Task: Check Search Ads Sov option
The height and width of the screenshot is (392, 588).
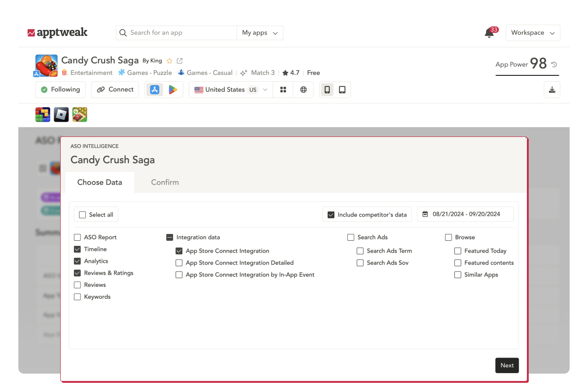Action: (x=360, y=263)
